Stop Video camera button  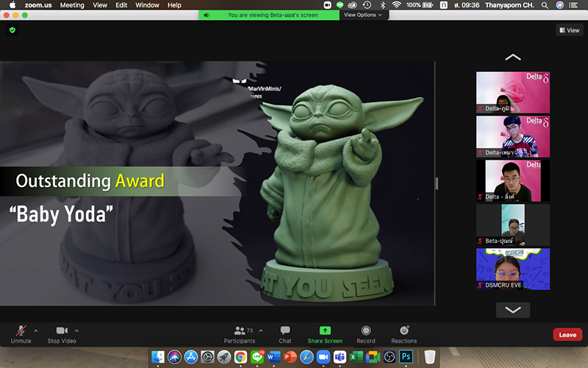(x=62, y=335)
